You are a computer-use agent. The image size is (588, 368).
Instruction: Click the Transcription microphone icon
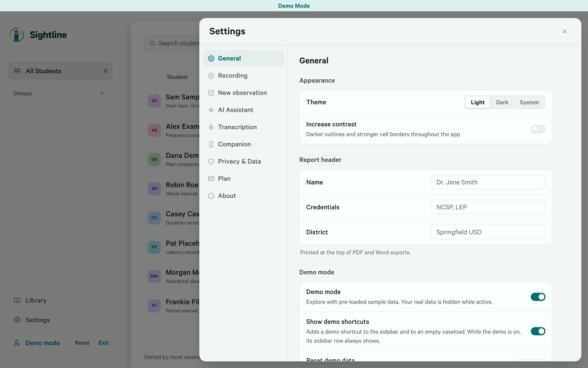tap(211, 127)
